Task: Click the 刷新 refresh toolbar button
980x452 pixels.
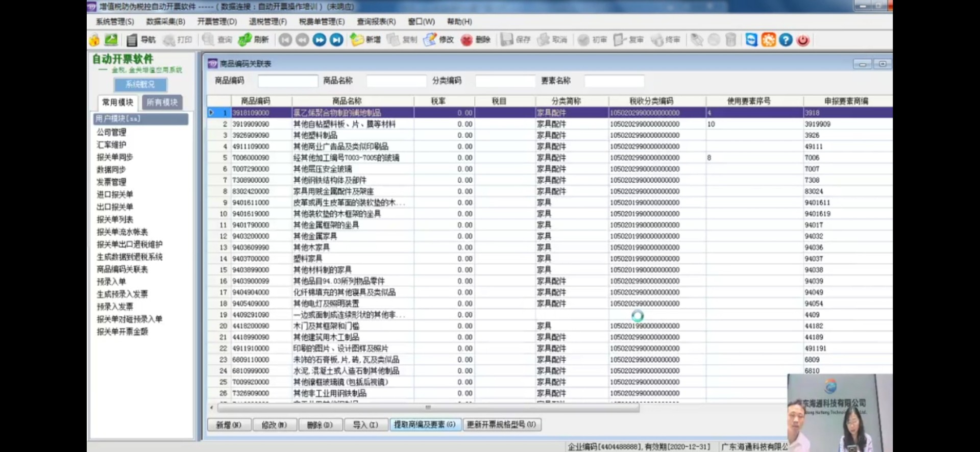Action: pos(254,40)
